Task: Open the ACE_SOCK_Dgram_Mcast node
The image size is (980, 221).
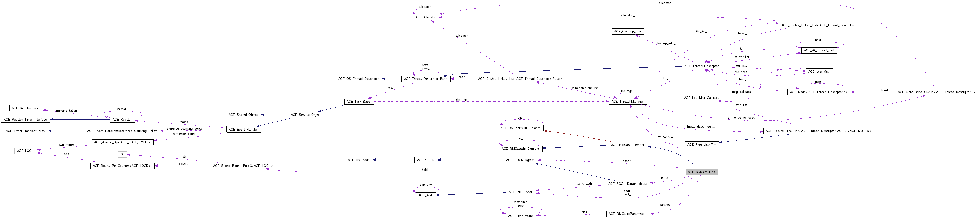Action: [x=628, y=184]
